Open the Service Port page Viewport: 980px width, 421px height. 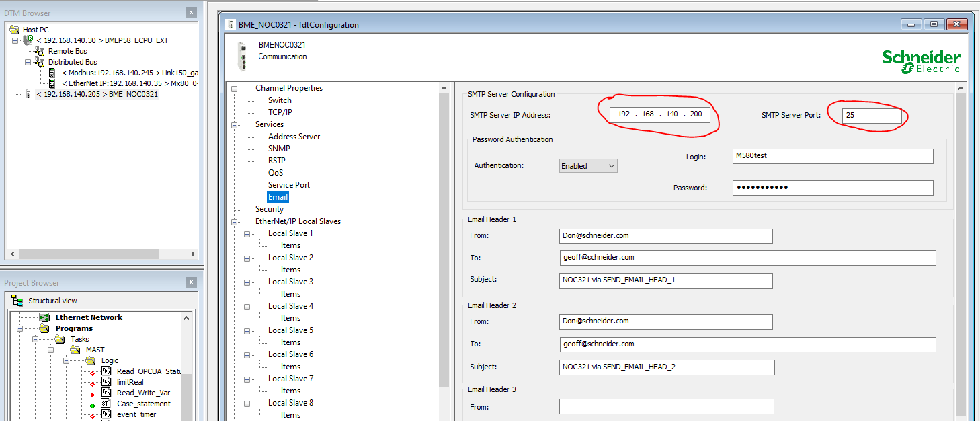[x=289, y=185]
